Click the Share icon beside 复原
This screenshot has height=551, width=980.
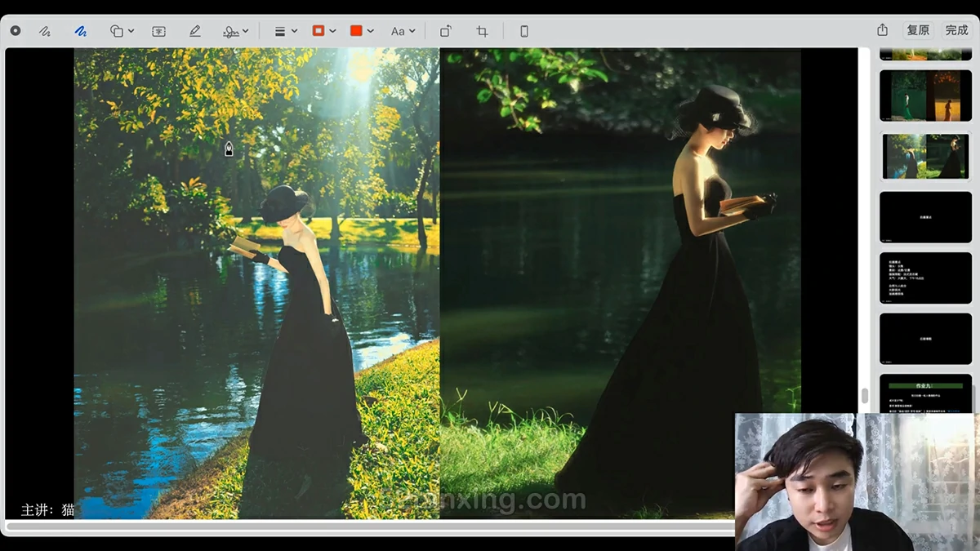tap(882, 30)
